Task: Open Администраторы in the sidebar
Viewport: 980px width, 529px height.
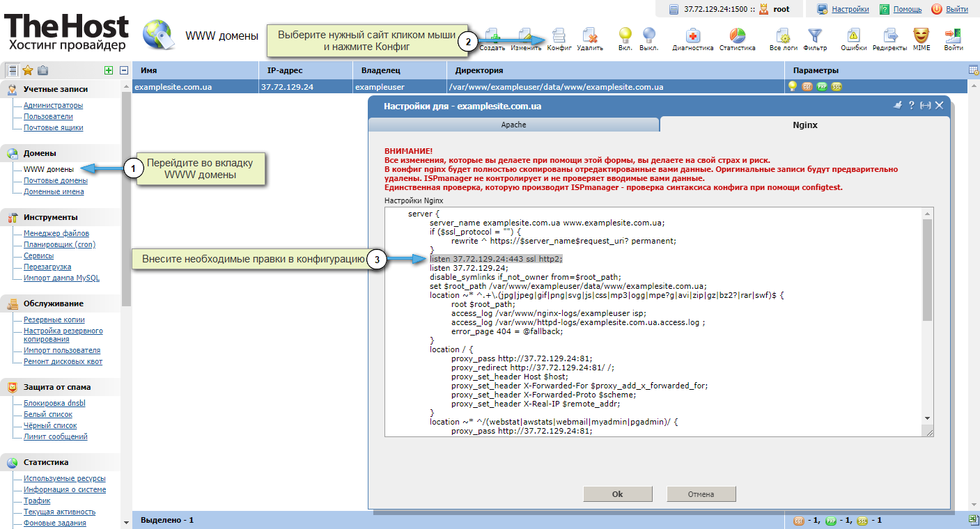Action: [x=53, y=105]
